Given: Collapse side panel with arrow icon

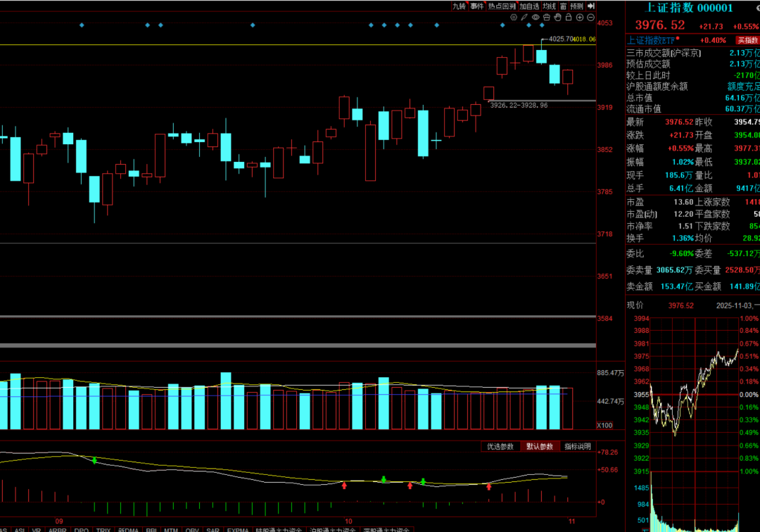Looking at the screenshot, I should point(591,6).
